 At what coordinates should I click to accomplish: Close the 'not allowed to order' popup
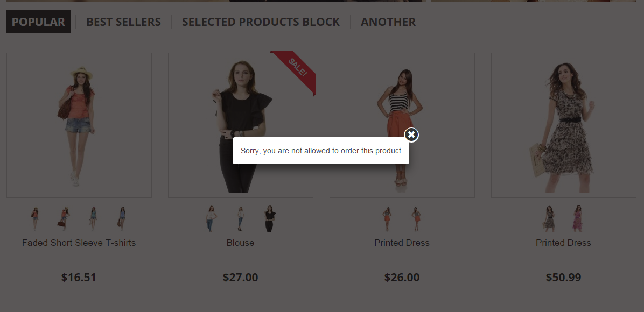pyautogui.click(x=411, y=134)
